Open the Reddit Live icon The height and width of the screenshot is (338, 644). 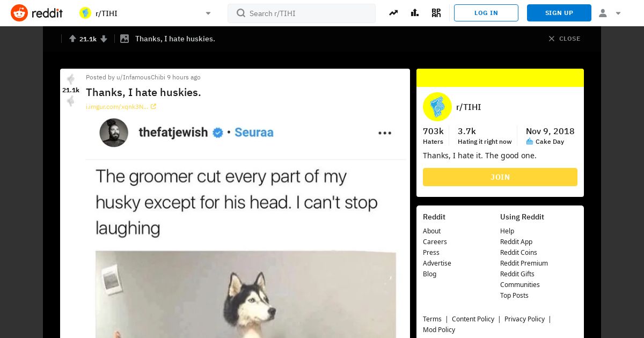coord(436,13)
